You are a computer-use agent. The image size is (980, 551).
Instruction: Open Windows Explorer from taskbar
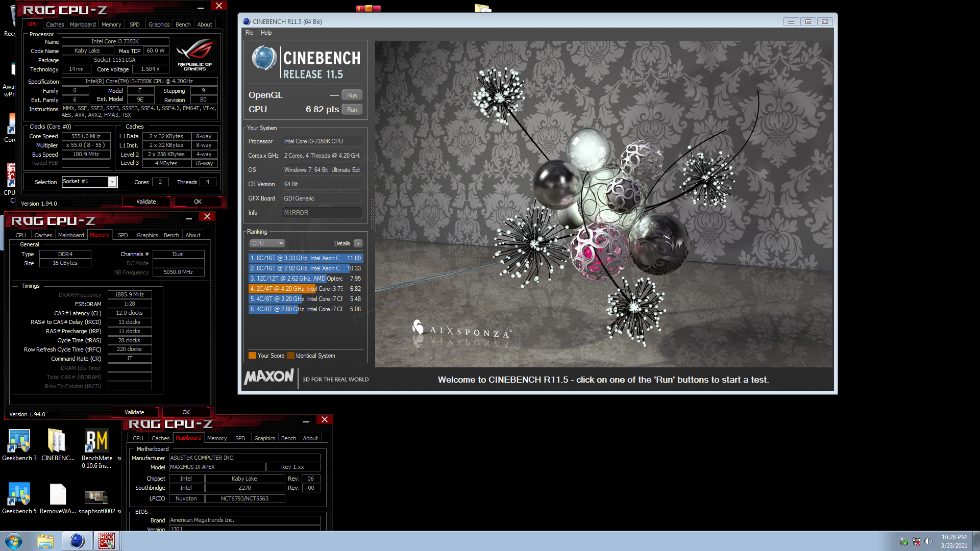coord(45,541)
